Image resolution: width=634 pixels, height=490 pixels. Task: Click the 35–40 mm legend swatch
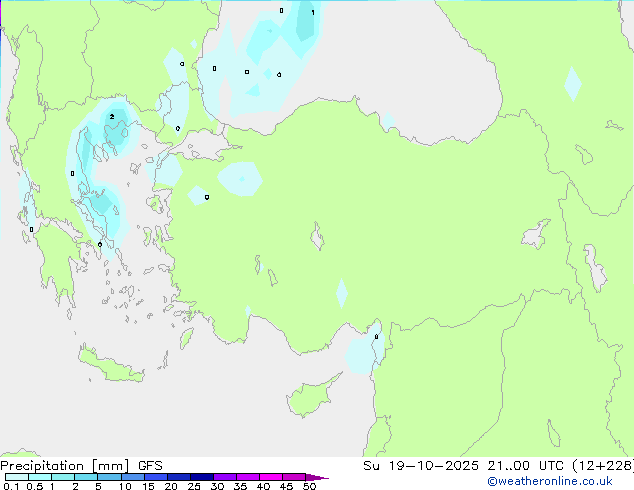click(247, 477)
